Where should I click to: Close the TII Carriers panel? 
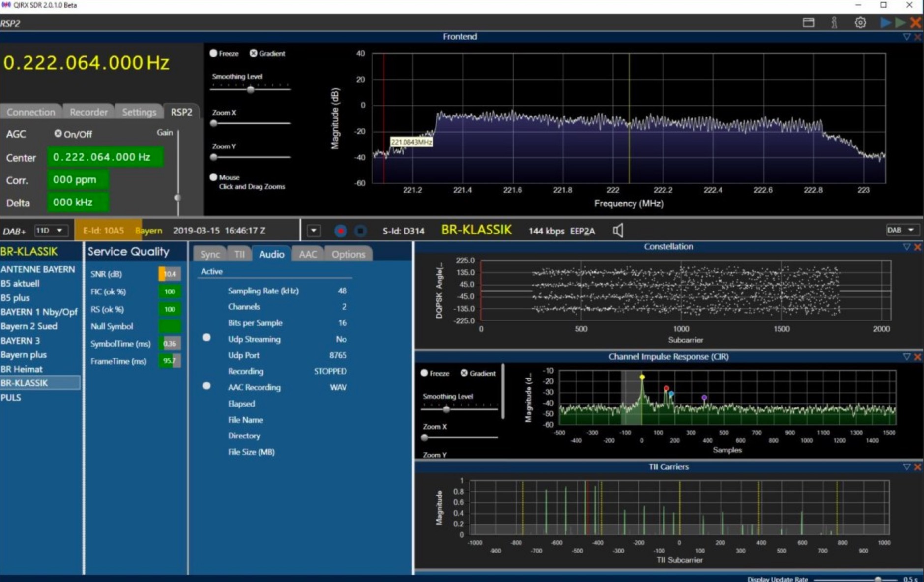click(x=917, y=467)
